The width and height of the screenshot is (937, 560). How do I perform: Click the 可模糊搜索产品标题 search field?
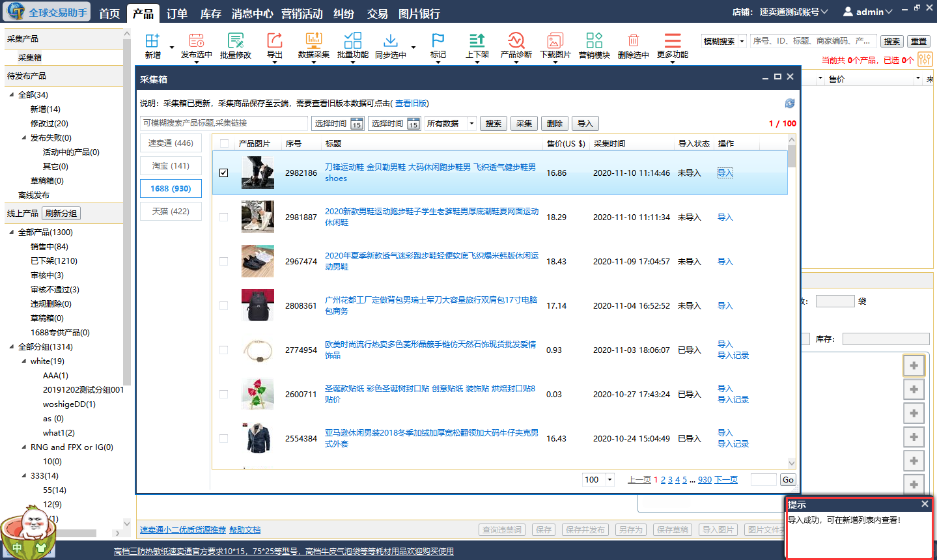click(223, 123)
